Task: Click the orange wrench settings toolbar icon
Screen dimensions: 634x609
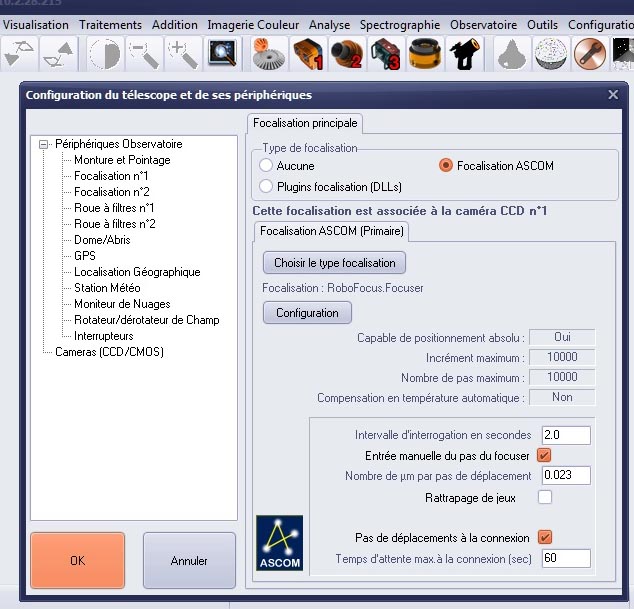Action: point(591,53)
